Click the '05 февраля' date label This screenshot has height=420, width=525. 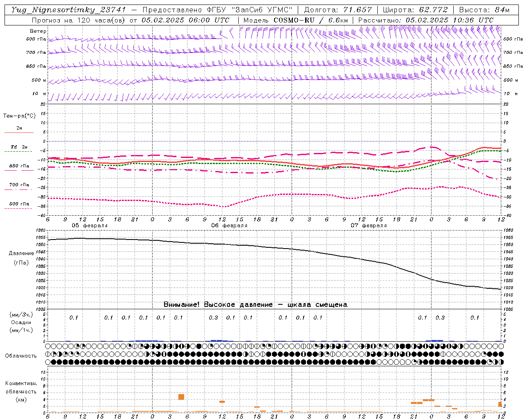[x=90, y=226]
